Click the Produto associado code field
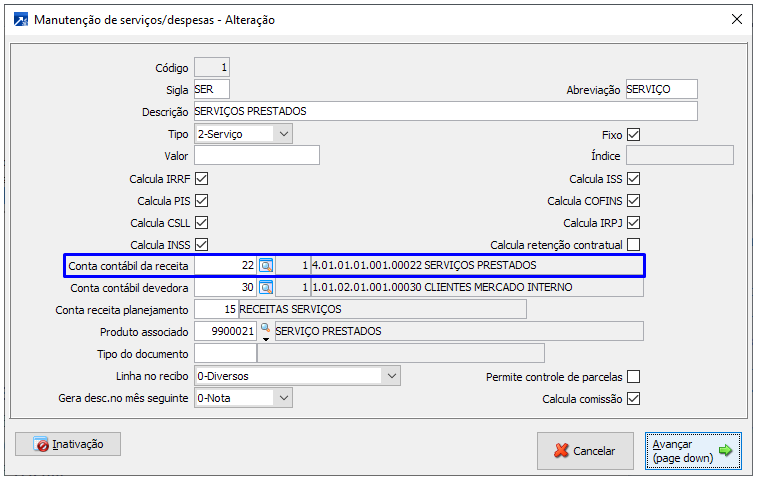759x479 pixels. pyautogui.click(x=226, y=331)
